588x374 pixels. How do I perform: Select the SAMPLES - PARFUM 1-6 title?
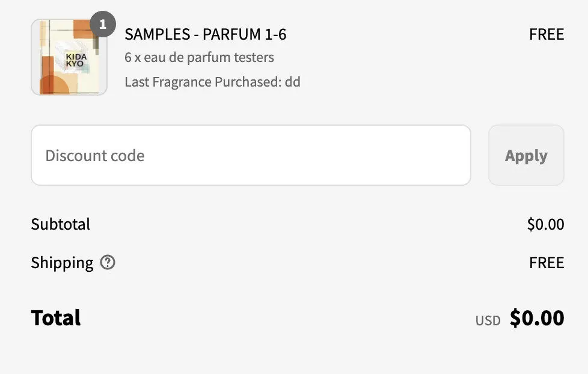[x=206, y=34]
